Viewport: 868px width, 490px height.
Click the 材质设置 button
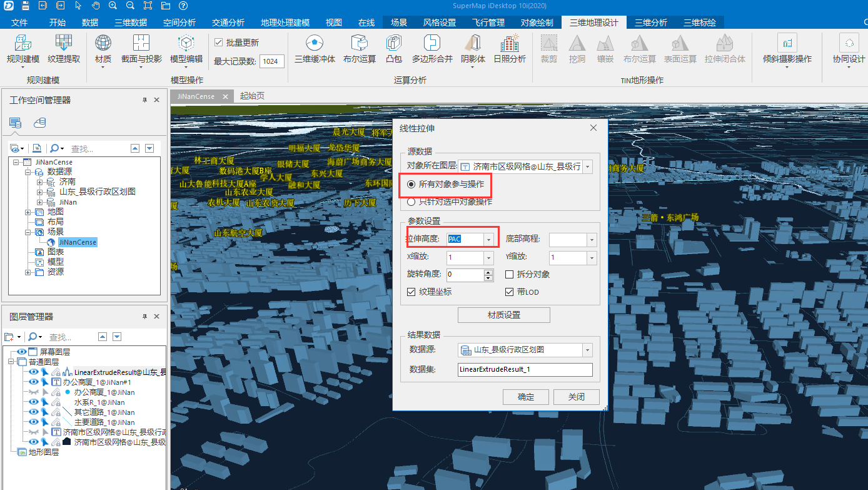point(503,315)
